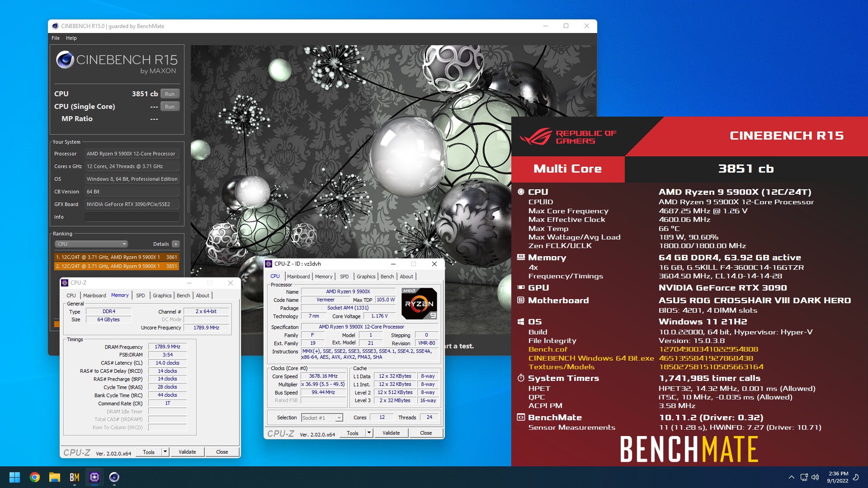Open Ranking CPU dropdown
This screenshot has height=488, width=868.
91,244
